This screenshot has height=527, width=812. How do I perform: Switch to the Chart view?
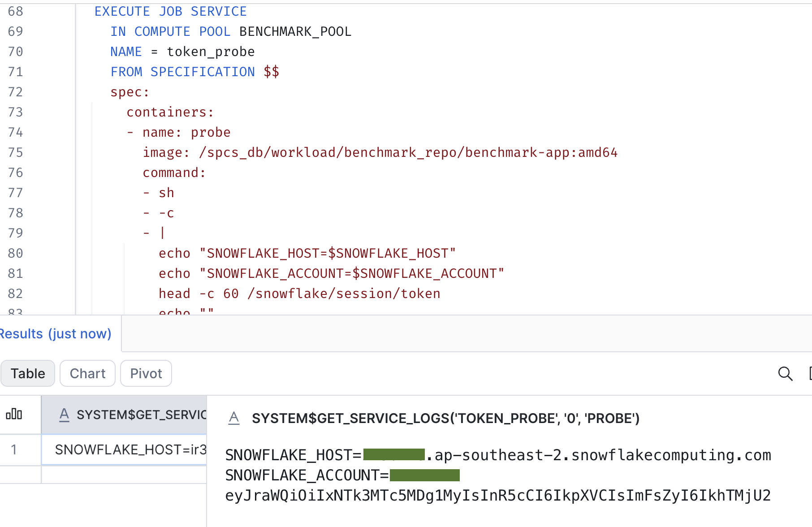[87, 373]
